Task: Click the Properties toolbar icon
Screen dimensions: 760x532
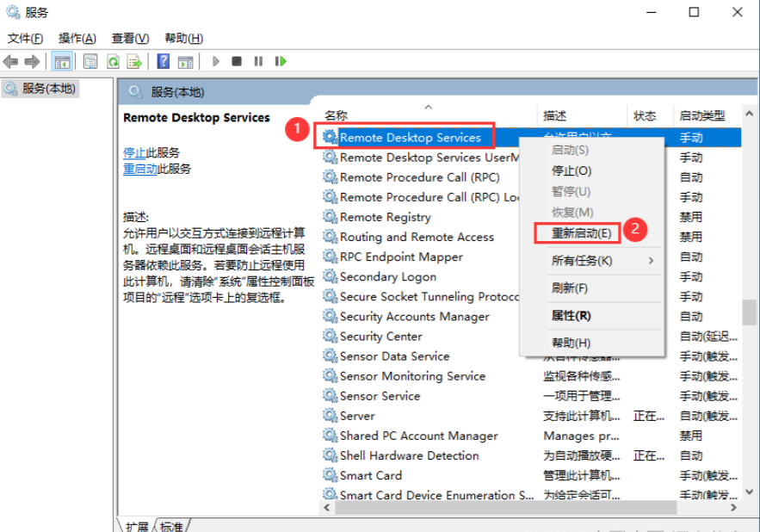Action: [90, 62]
